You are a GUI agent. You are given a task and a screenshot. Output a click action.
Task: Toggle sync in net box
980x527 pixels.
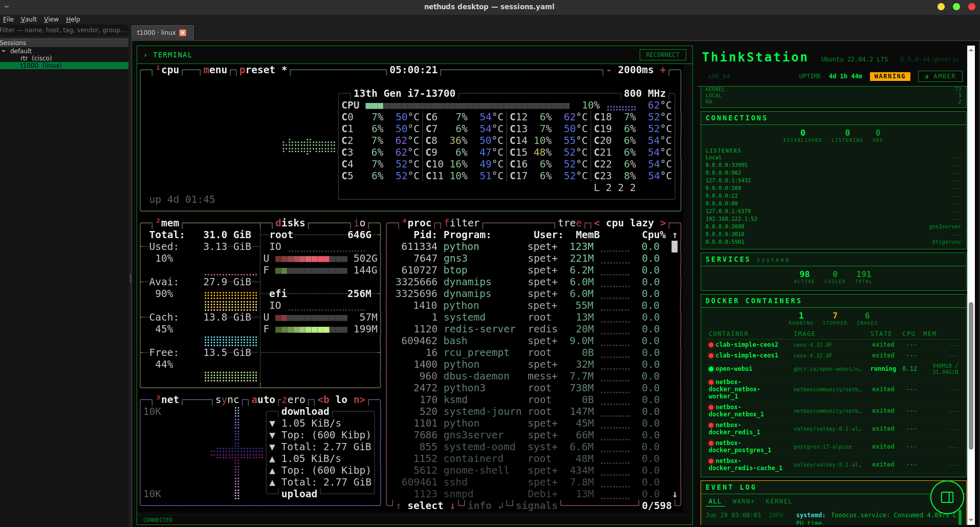(x=227, y=400)
